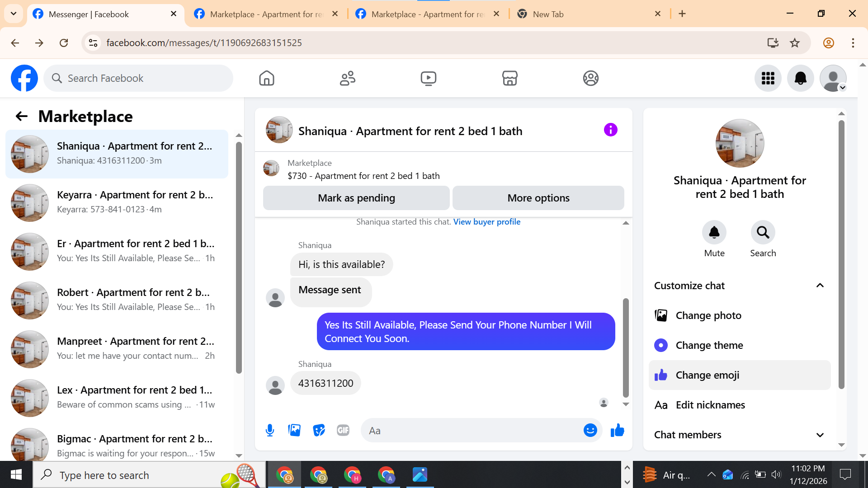Toggle the conversation information panel

(610, 130)
